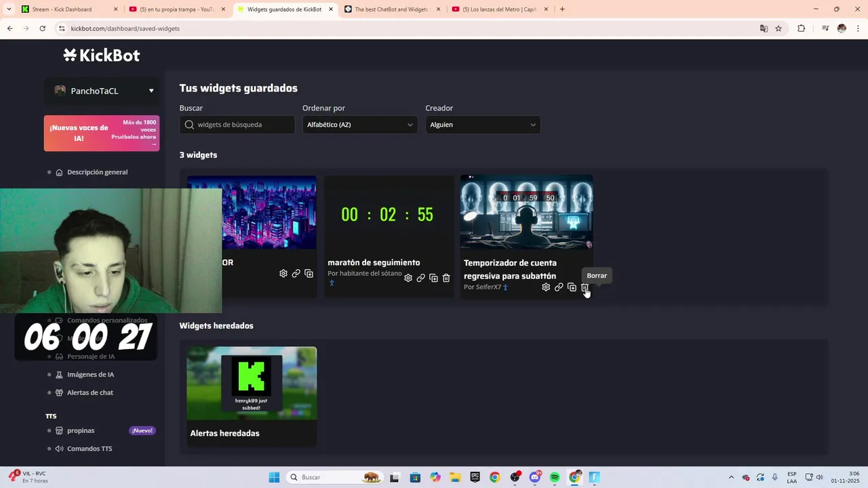Duplicate the maratón de seguimiento widget

[x=433, y=278]
